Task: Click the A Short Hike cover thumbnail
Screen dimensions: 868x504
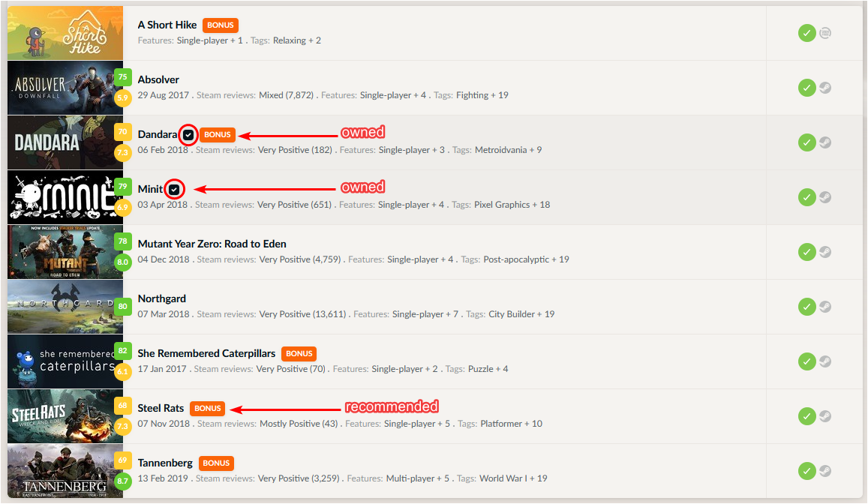Action: tap(65, 33)
